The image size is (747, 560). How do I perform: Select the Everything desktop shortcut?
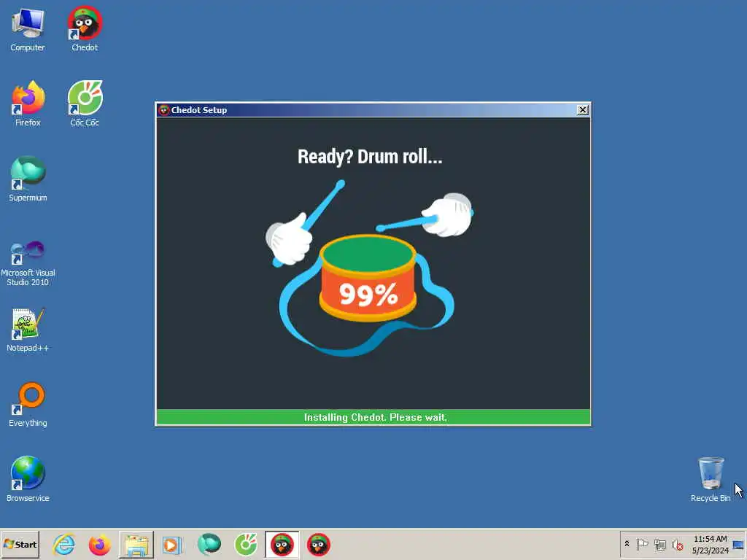[x=28, y=405]
